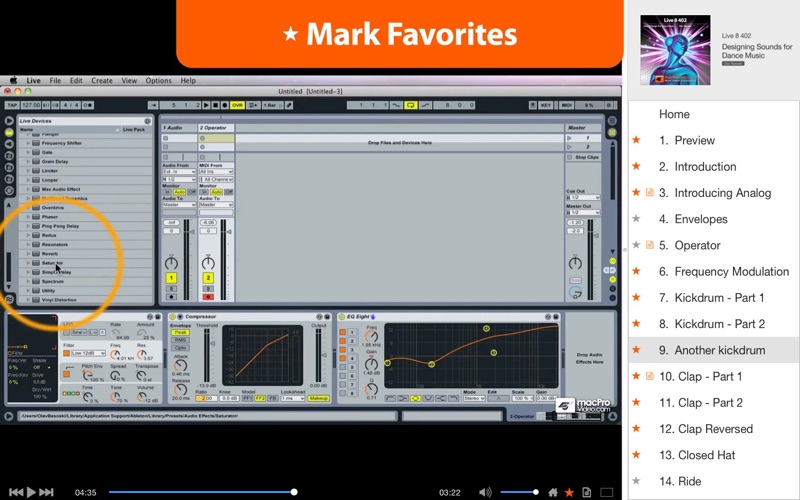Open the Options menu
Screen dimensions: 800x500
tap(159, 80)
